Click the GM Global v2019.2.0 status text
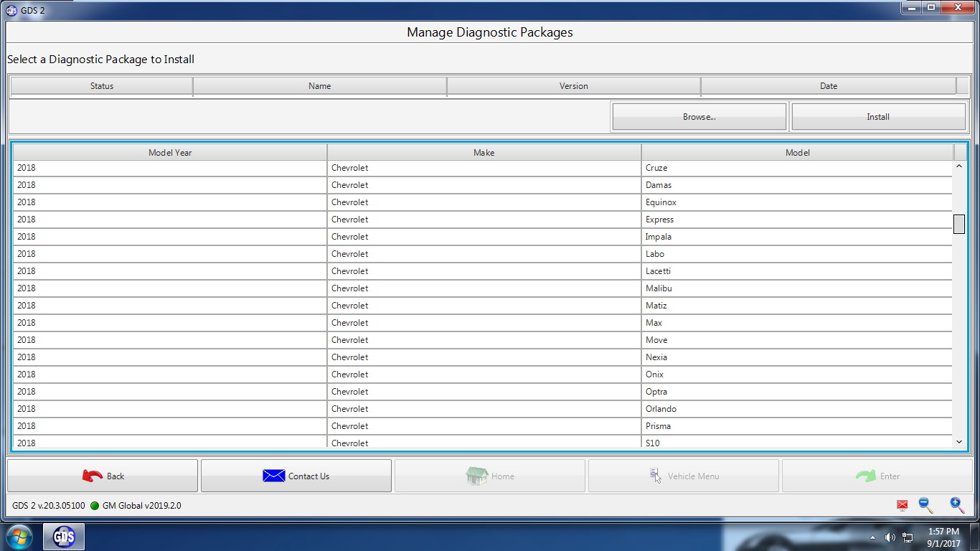Viewport: 980px width, 551px height. (142, 506)
